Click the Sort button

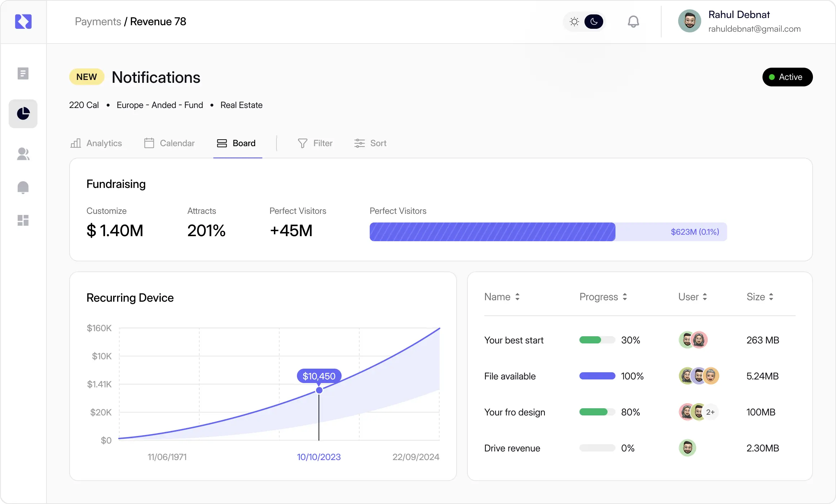click(x=370, y=143)
